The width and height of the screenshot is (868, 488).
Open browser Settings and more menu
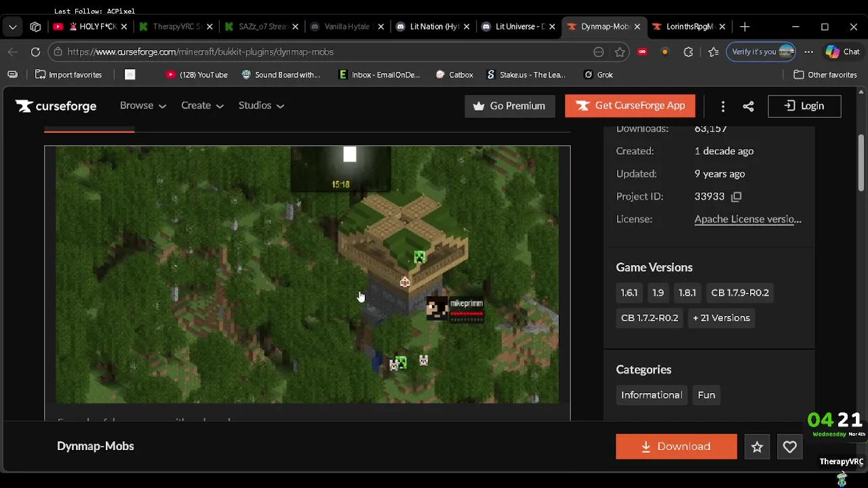(808, 52)
